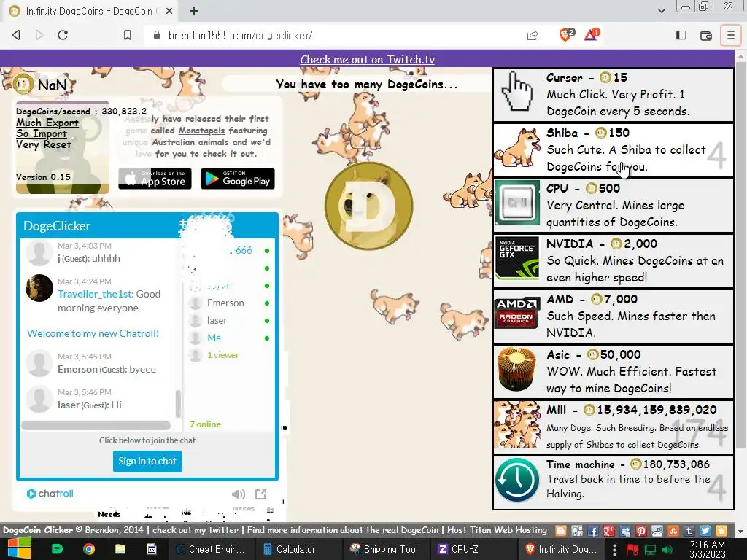Buy the AMD Radeon miner
Screen dimensions: 747x560
(613, 316)
